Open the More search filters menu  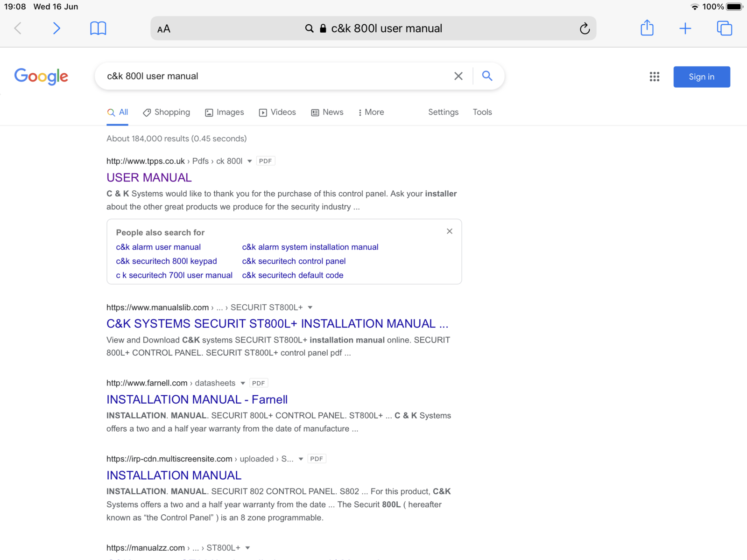point(371,112)
